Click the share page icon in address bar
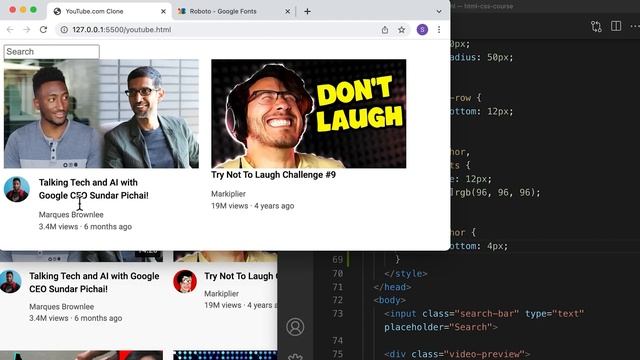640x360 pixels. coord(385,29)
